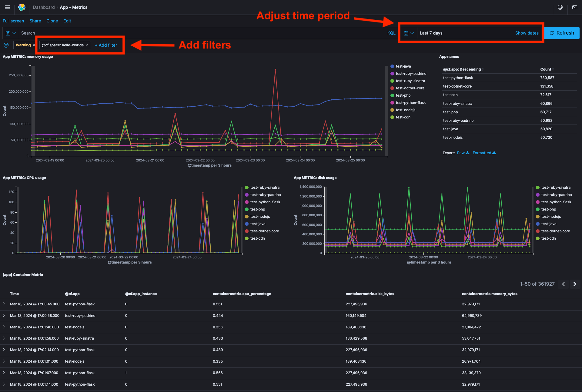Click the filter options icon left of Warning pill
The image size is (582, 392).
click(x=5, y=45)
